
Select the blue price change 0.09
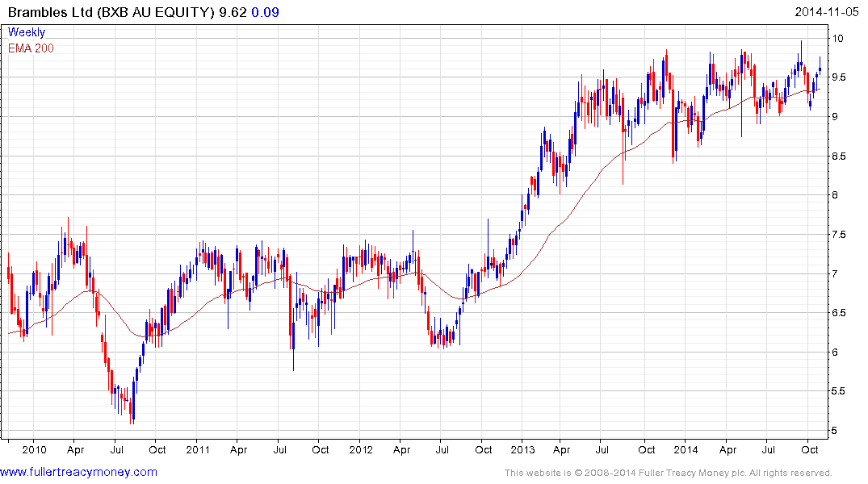coord(265,12)
